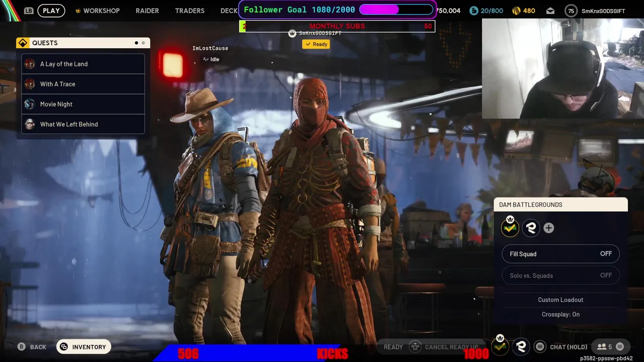Open SmKnxGODSGIFT profile name in top bar
This screenshot has width=644, height=362.
603,11
